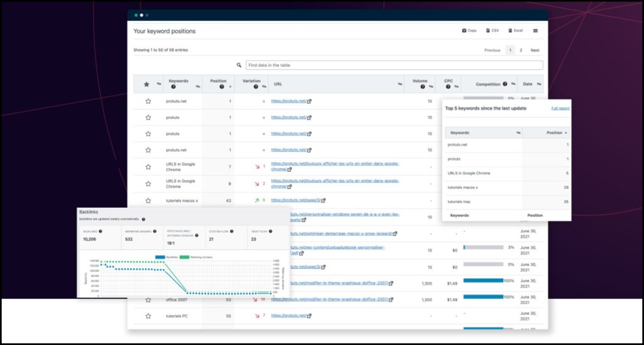Select 'tutoriels mac' row in Top 5 panel

tap(508, 201)
